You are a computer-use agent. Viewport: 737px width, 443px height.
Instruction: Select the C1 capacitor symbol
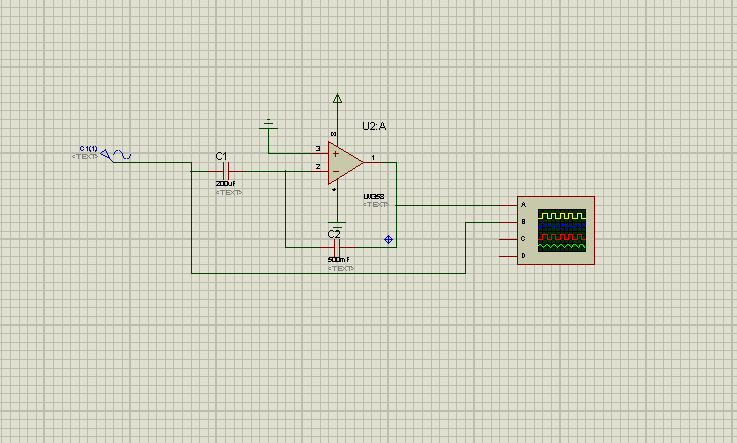[225, 171]
